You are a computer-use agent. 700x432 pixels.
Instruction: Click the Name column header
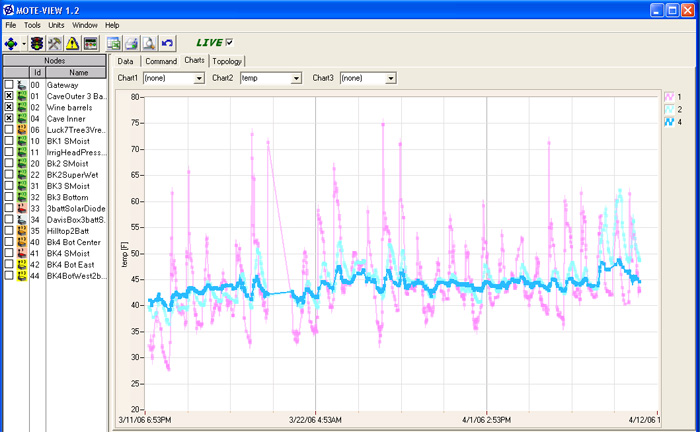[78, 72]
